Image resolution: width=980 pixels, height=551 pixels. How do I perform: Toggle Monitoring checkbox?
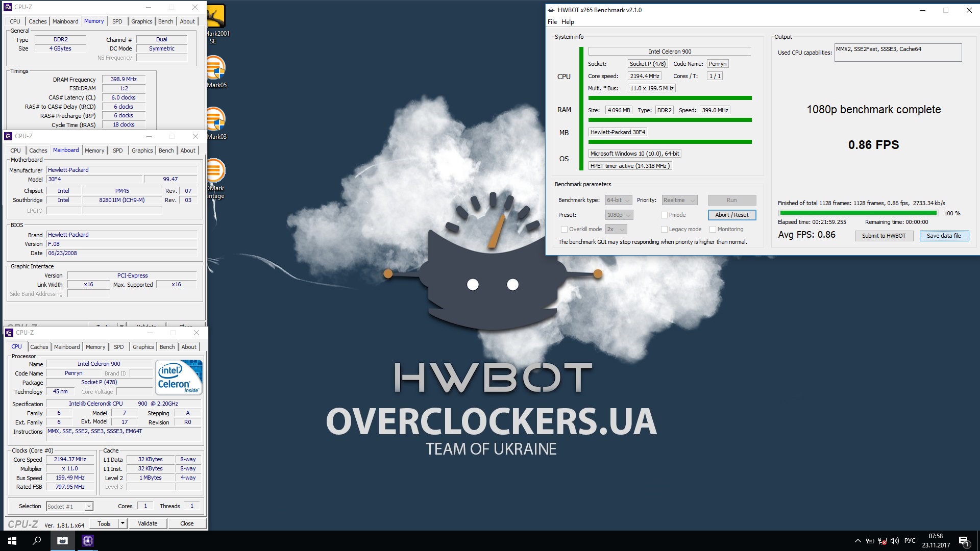pos(713,229)
